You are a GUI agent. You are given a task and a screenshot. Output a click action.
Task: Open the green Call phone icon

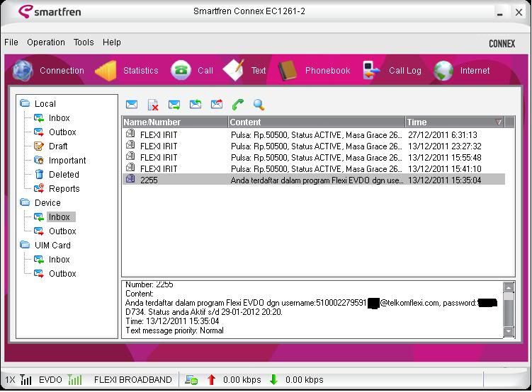tap(181, 70)
